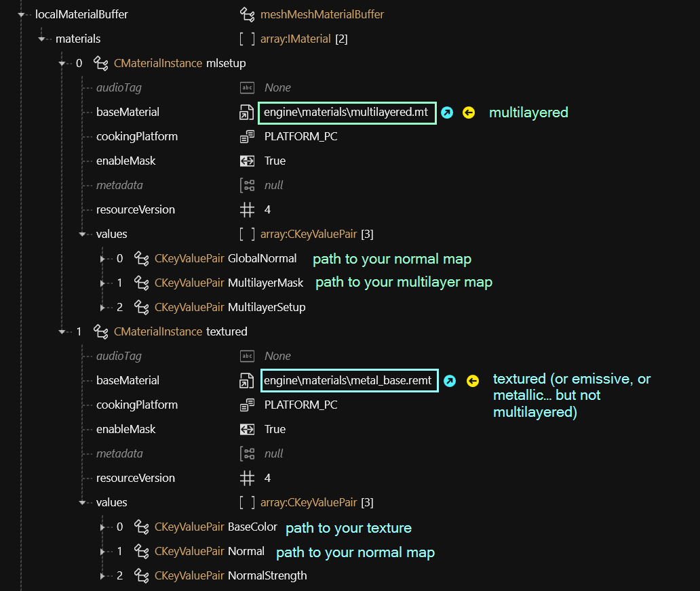Image resolution: width=700 pixels, height=591 pixels.
Task: Toggle enableMask True under mlsetup material
Action: [x=275, y=161]
